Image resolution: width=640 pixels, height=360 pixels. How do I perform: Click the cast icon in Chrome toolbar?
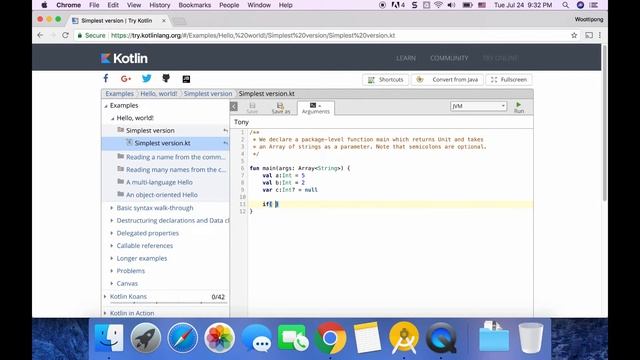(589, 36)
